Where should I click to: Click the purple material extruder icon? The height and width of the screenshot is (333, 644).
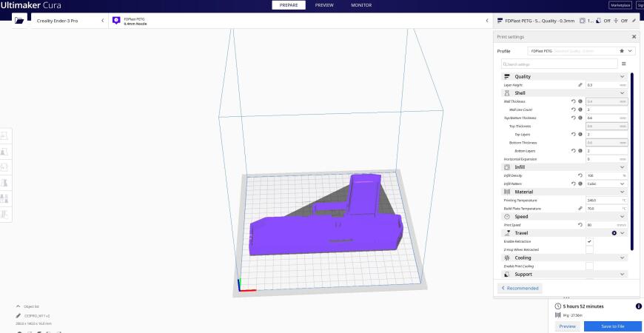coord(116,21)
